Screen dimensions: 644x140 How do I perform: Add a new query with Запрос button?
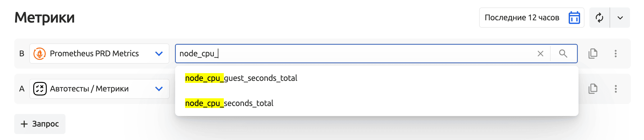point(40,124)
